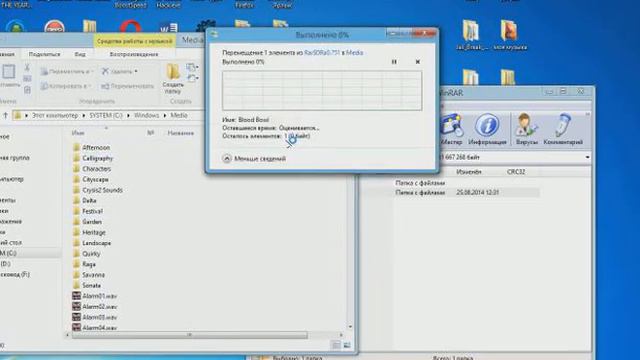Screen dimensions: 640x360
Task: Select the Garden folder
Action: 87,222
